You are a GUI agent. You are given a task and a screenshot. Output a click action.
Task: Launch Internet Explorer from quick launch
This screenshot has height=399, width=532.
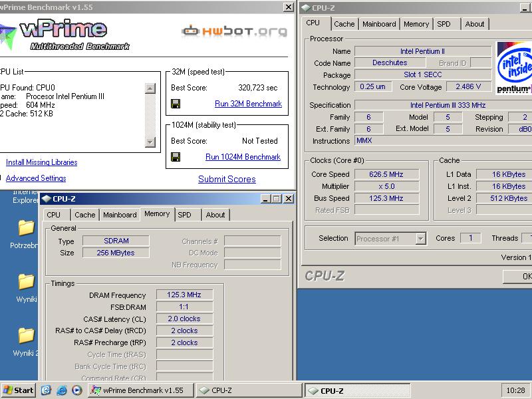(x=61, y=390)
